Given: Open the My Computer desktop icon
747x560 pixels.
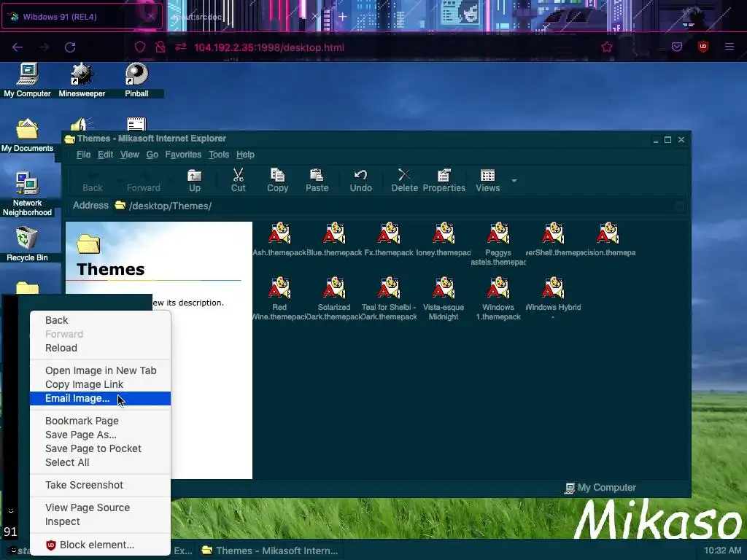Looking at the screenshot, I should [x=27, y=80].
